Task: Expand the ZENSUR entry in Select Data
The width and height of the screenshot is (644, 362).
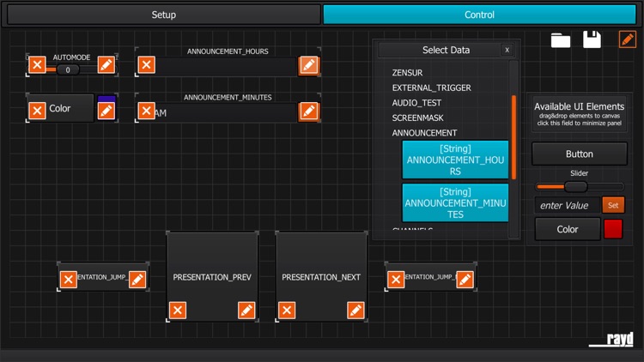Action: click(407, 73)
